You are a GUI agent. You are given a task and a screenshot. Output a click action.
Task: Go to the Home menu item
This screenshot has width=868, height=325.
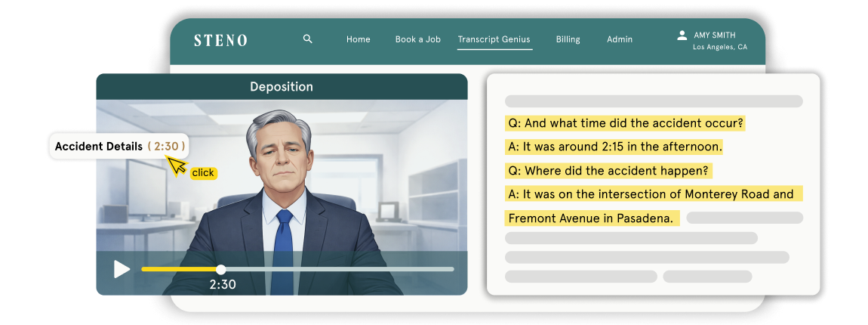coord(358,39)
